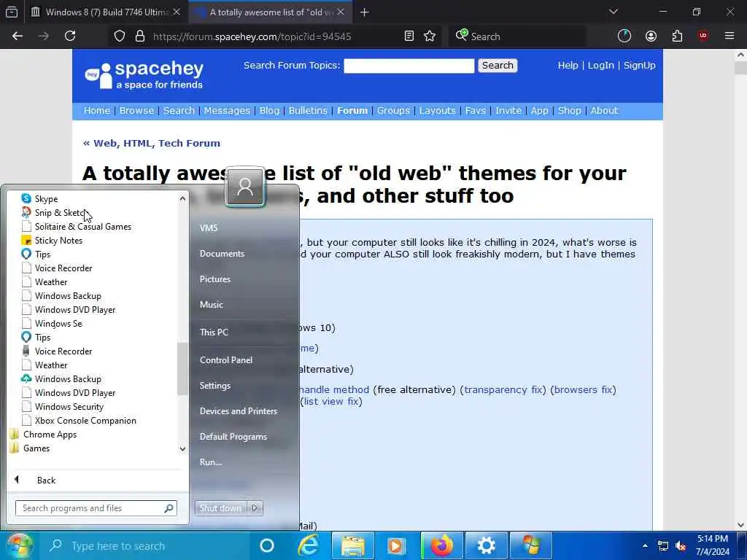
Task: Open Blog in SpaceHey navigation
Action: [269, 111]
